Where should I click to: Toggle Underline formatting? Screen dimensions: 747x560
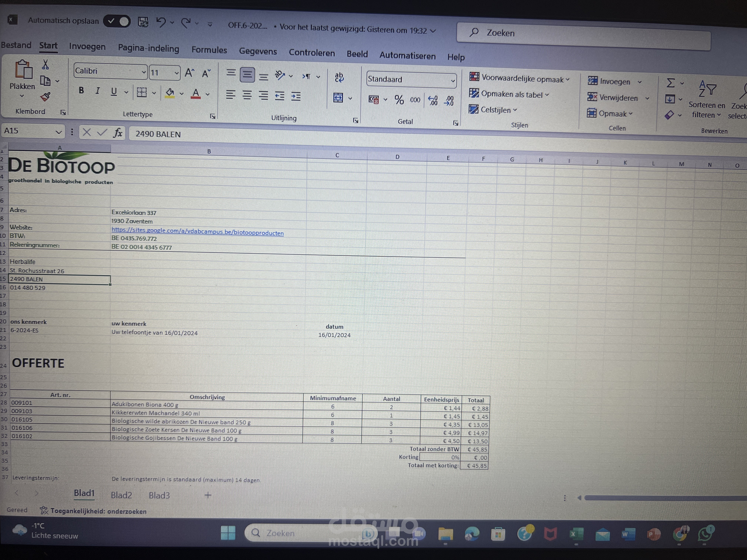pos(114,91)
